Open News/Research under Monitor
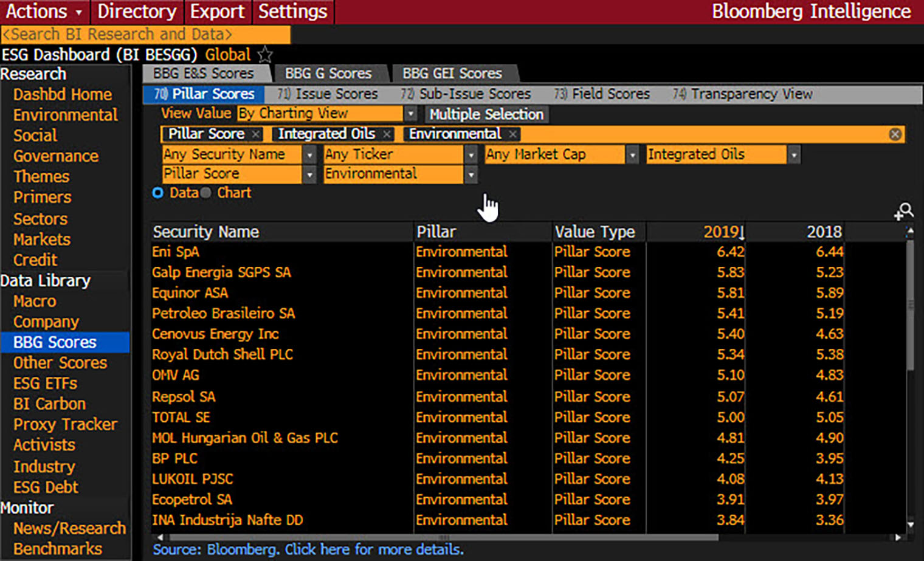The image size is (924, 561). pyautogui.click(x=69, y=529)
